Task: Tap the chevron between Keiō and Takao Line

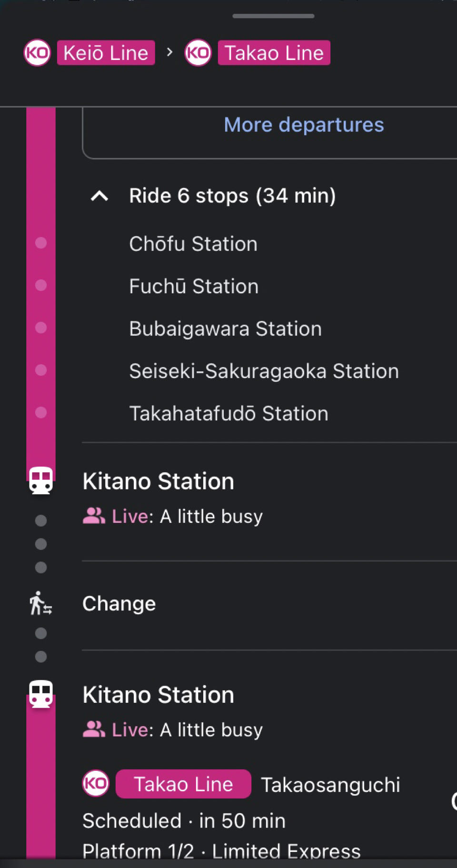Action: [169, 52]
